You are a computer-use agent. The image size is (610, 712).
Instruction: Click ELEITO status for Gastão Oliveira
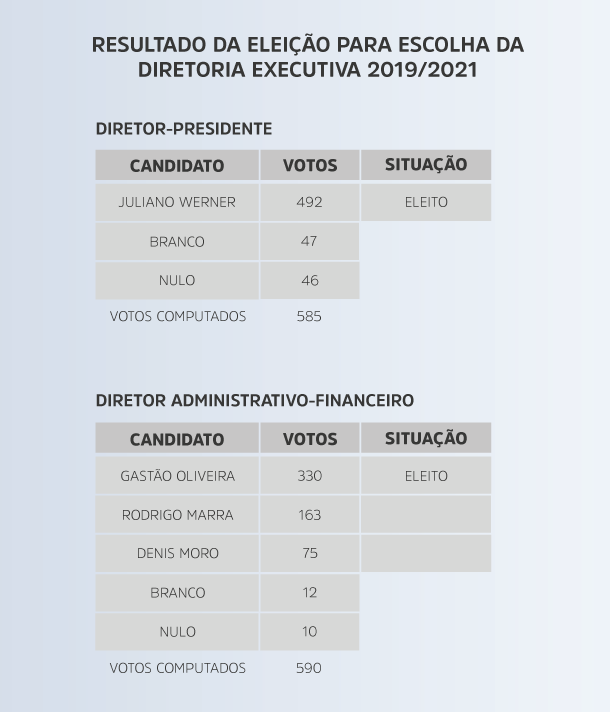pos(426,475)
